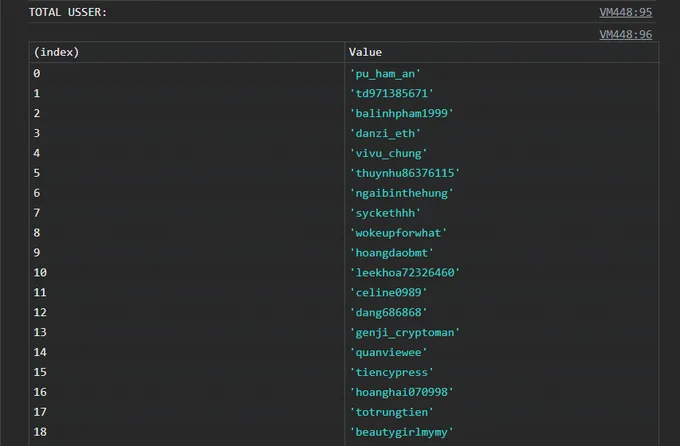Select value 'totrungtien'
Image resolution: width=680 pixels, height=446 pixels.
pyautogui.click(x=392, y=412)
